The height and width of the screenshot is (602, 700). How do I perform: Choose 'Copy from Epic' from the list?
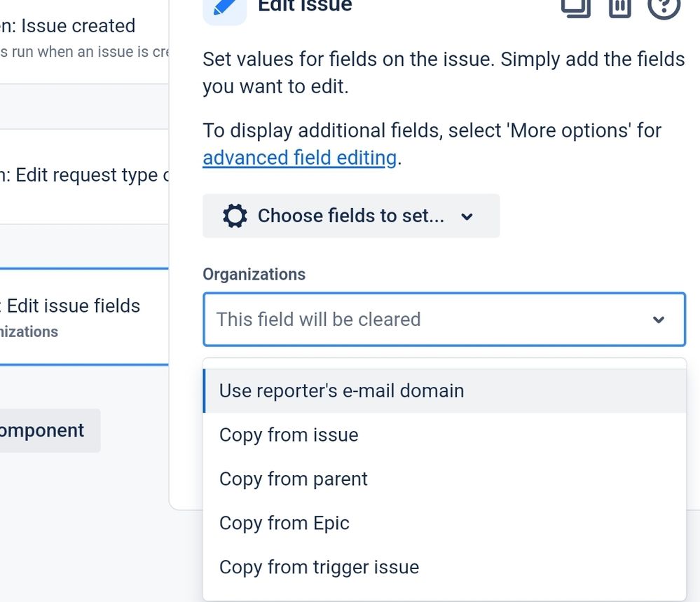(284, 523)
